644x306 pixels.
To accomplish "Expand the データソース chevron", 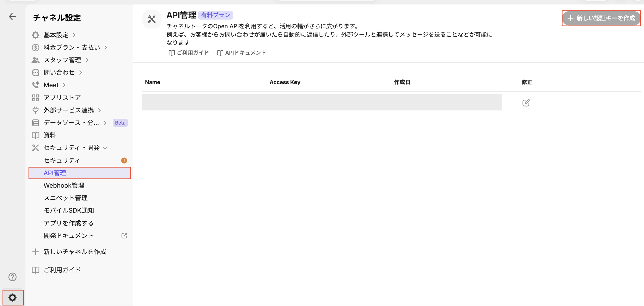I will (x=105, y=123).
